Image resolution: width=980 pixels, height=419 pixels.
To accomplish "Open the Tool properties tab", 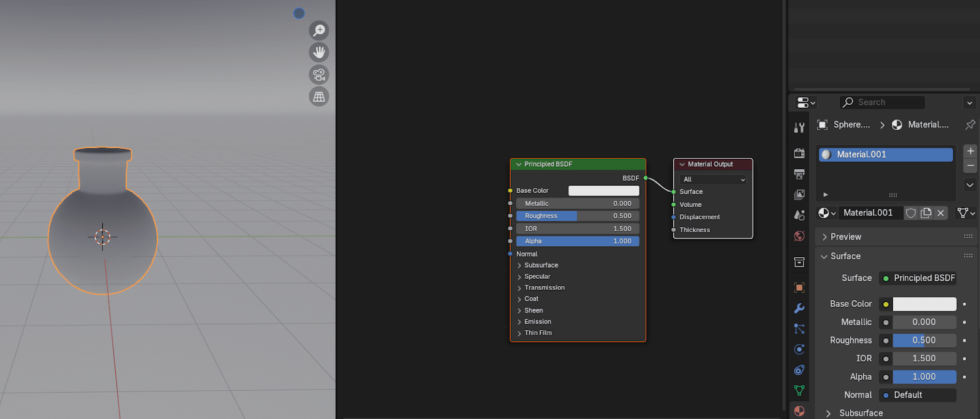I will click(x=799, y=127).
